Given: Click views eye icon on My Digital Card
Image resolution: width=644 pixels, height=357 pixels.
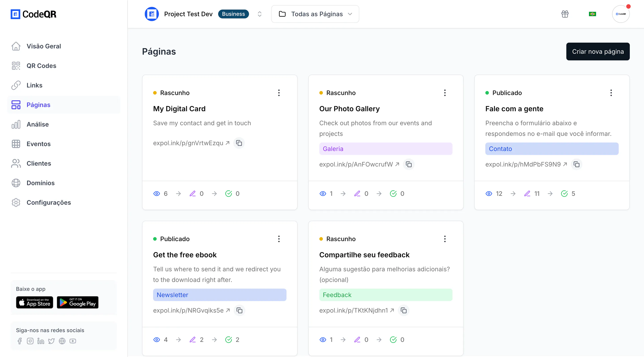Looking at the screenshot, I should [156, 193].
